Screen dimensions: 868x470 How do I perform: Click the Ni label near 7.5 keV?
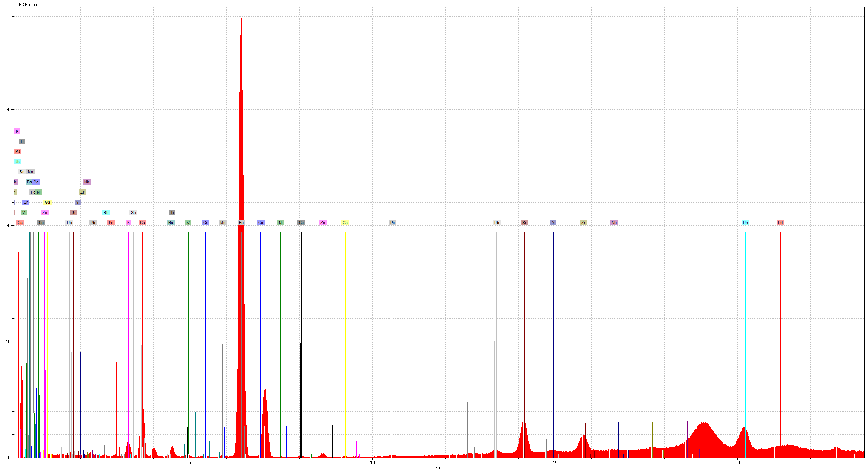point(280,223)
